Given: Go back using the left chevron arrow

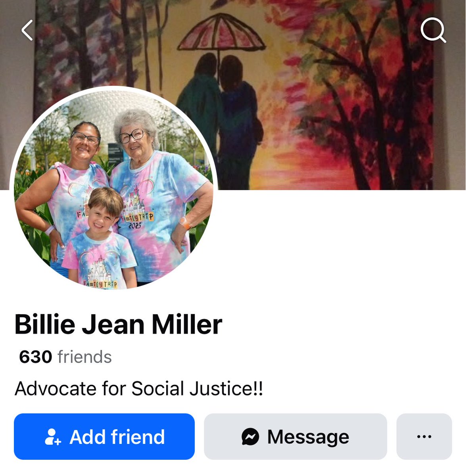Looking at the screenshot, I should (x=27, y=31).
